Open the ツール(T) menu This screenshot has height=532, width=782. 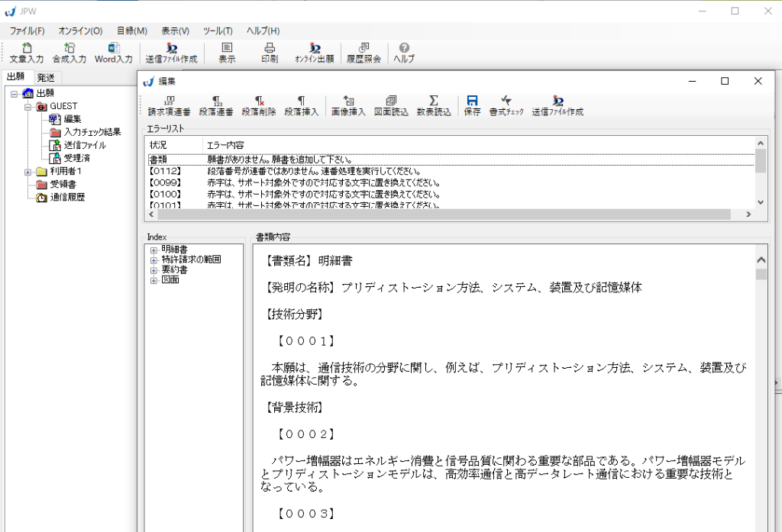tap(218, 31)
